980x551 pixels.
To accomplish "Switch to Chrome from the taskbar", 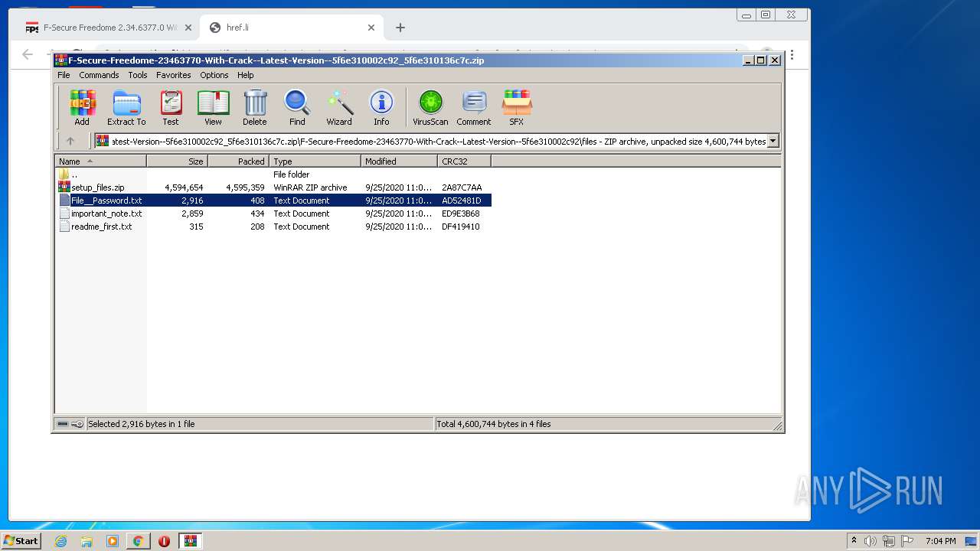I will click(x=138, y=541).
